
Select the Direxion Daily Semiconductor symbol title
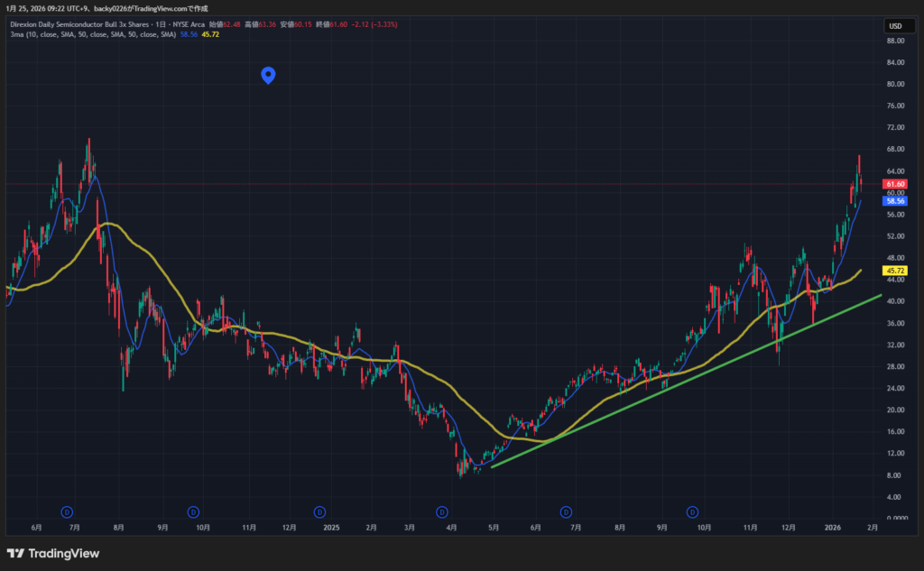81,25
